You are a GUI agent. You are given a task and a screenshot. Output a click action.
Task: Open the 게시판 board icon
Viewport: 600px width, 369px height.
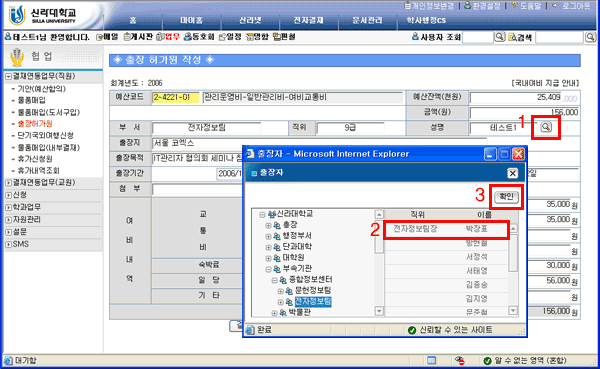click(127, 37)
